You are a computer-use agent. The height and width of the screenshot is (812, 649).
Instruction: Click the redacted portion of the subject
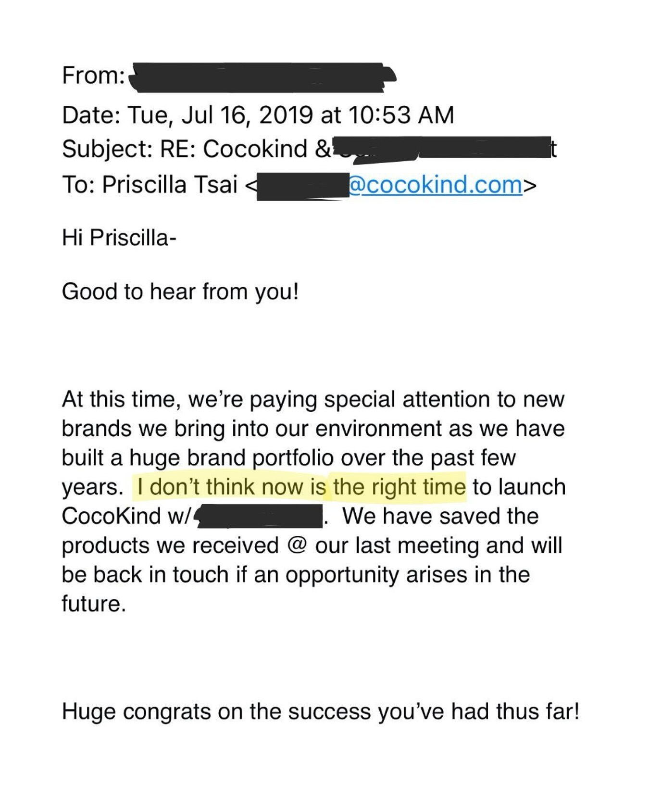tap(437, 149)
